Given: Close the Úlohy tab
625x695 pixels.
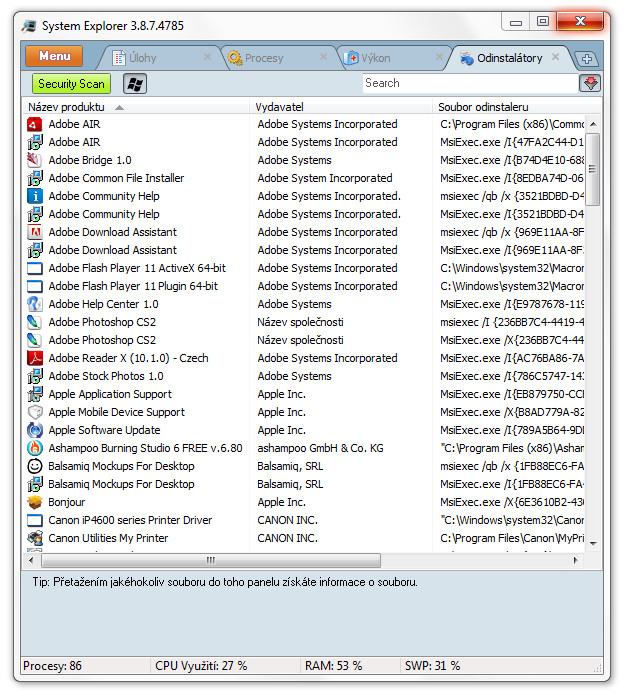Looking at the screenshot, I should point(207,57).
